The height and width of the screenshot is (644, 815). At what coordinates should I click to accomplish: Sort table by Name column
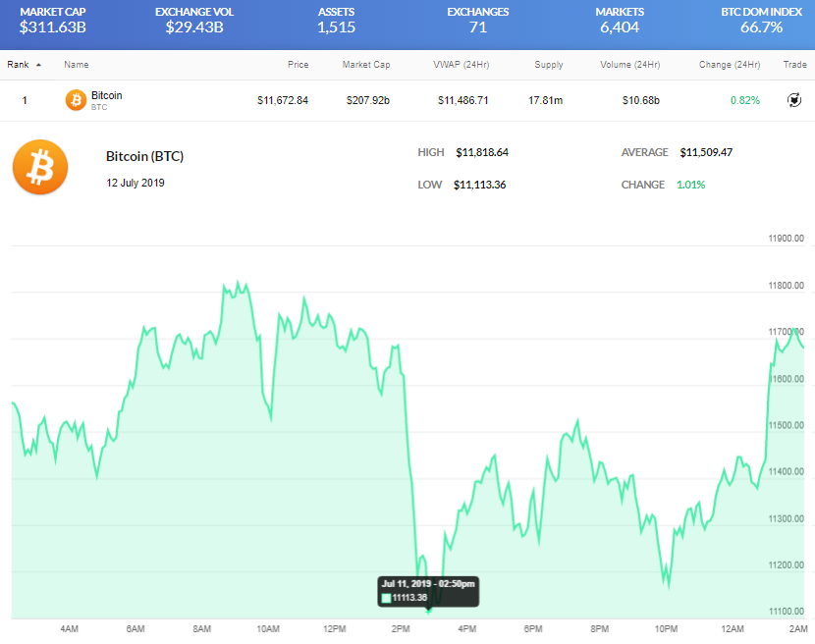(77, 65)
